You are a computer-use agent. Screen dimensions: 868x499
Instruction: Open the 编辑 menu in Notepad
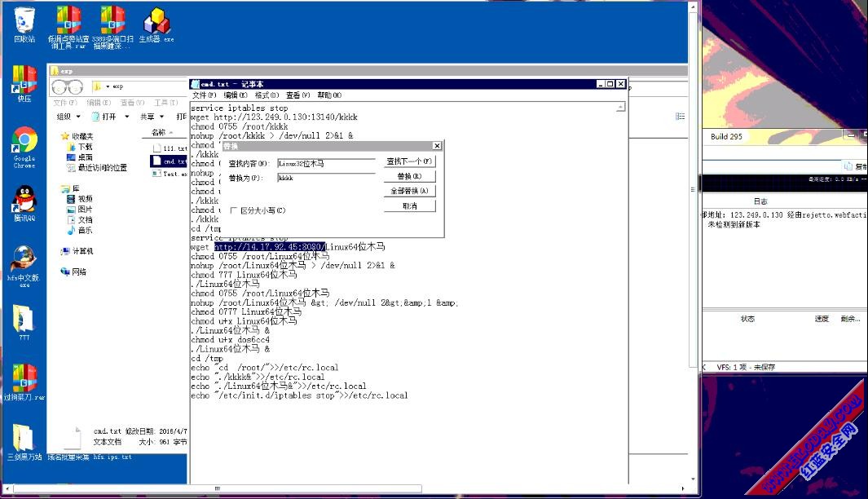[x=231, y=95]
